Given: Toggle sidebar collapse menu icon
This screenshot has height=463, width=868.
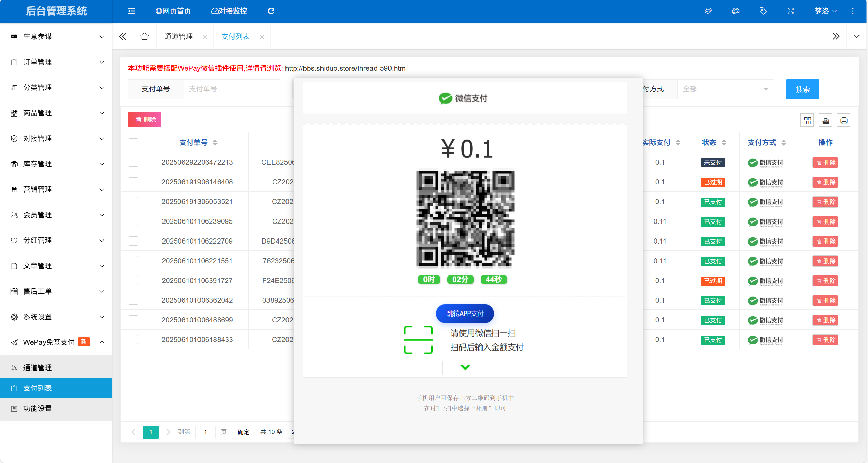Looking at the screenshot, I should point(131,11).
